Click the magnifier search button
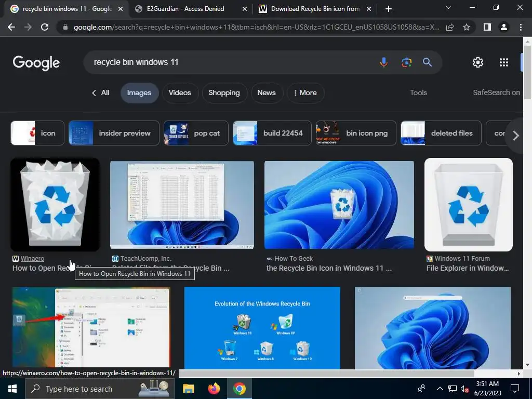This screenshot has height=399, width=532. click(x=427, y=62)
